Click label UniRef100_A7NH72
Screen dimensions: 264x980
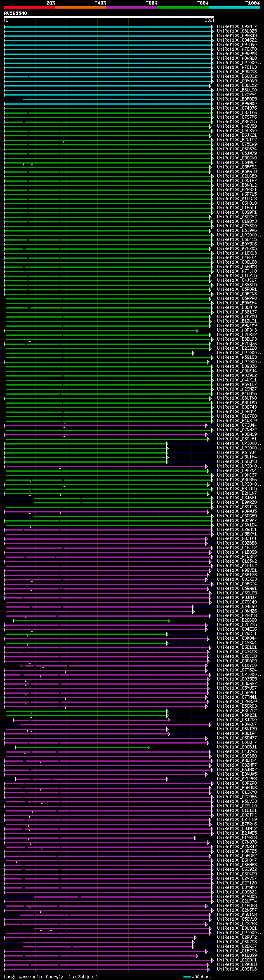(237, 430)
